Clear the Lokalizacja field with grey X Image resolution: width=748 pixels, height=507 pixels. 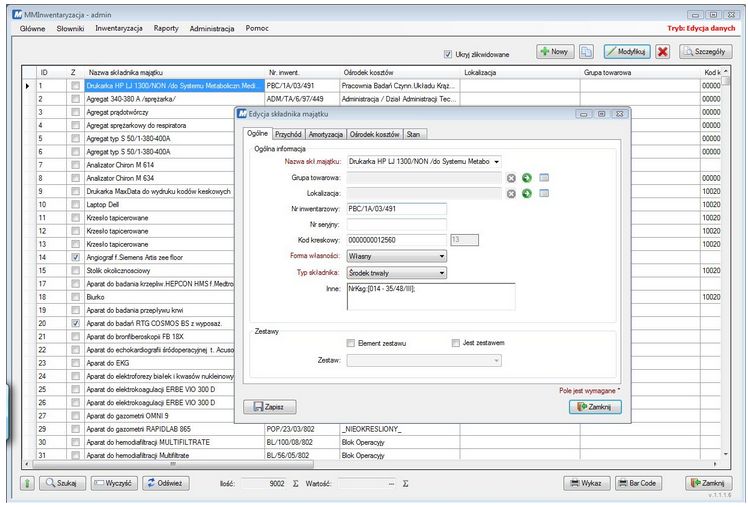511,193
